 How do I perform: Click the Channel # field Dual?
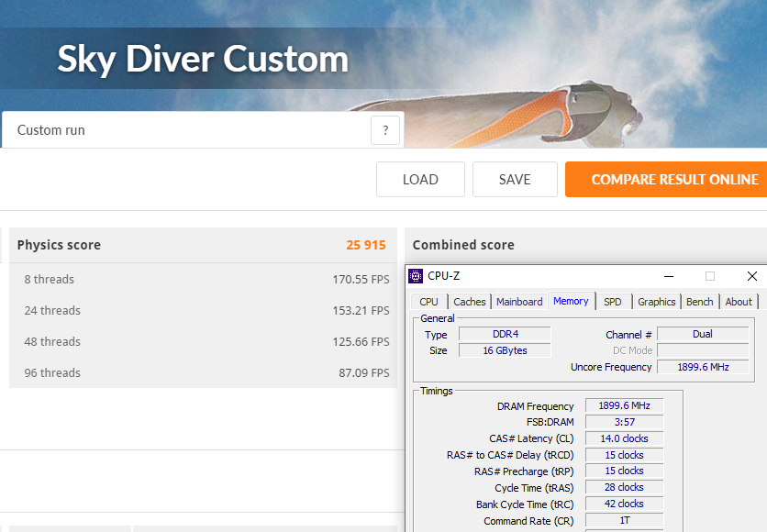703,334
